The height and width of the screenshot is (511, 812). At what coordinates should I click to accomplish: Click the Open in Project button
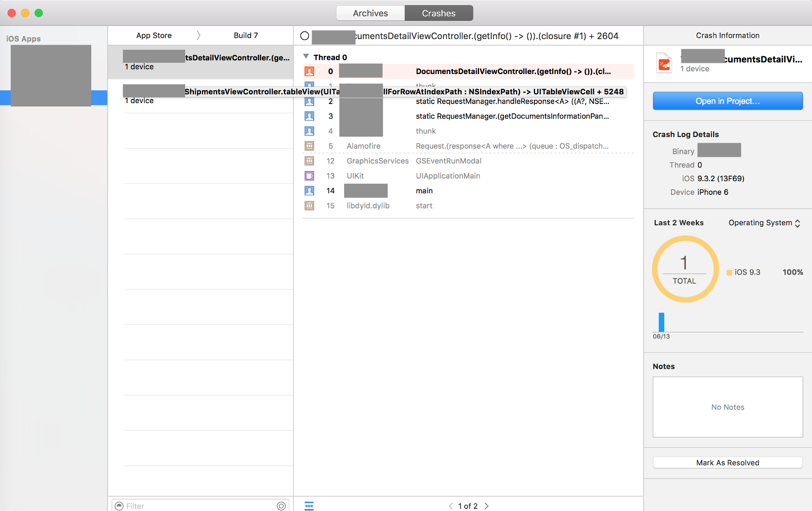pyautogui.click(x=727, y=101)
